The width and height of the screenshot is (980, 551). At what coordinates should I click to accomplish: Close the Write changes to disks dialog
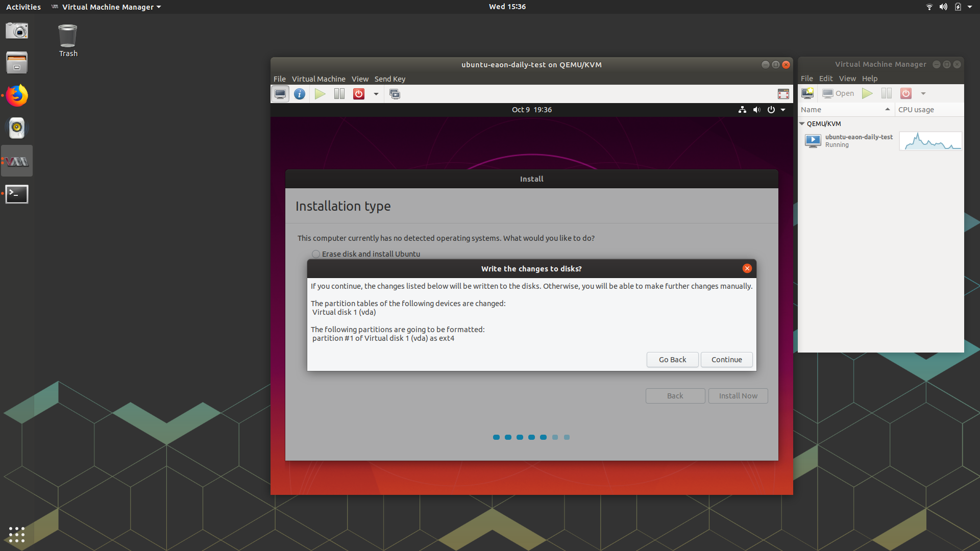(747, 268)
